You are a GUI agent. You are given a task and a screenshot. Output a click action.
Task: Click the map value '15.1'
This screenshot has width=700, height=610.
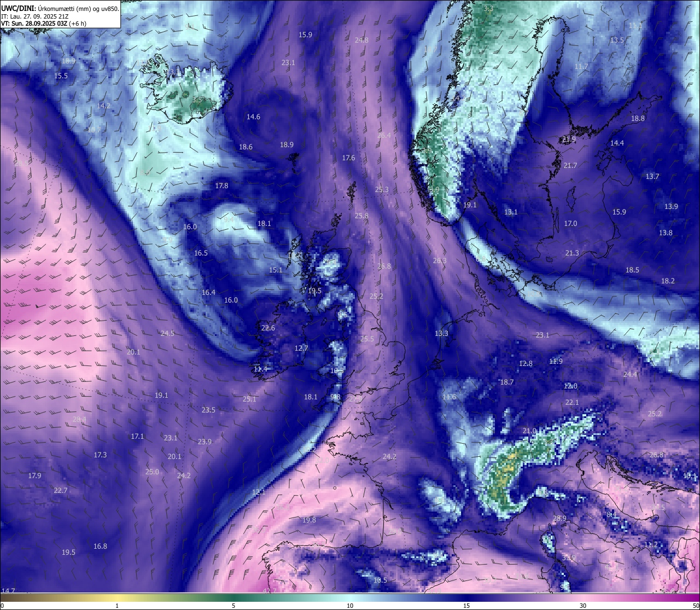[276, 270]
